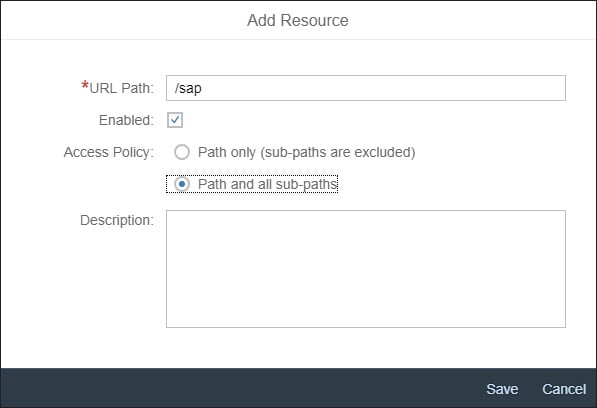
Task: Place cursor after '/sap' text
Action: [203, 88]
